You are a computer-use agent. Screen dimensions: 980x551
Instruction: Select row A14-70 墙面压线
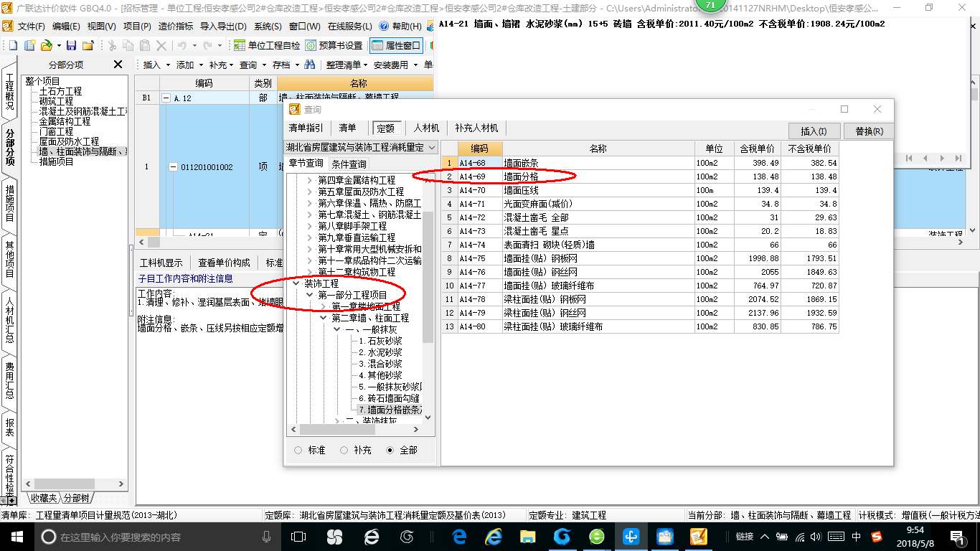tap(640, 190)
